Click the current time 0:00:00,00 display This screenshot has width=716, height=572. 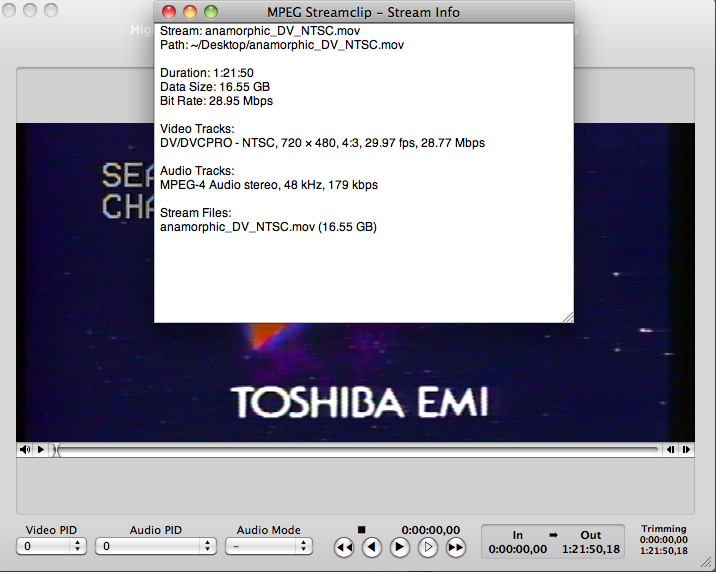(431, 530)
